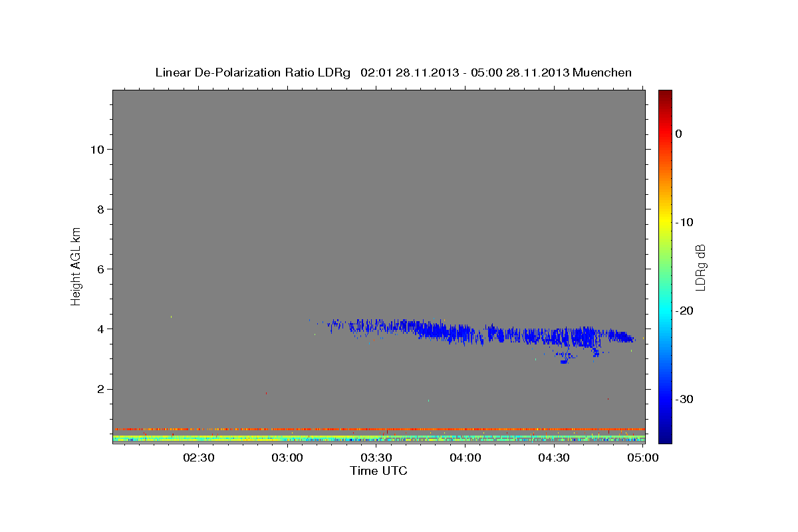The height and width of the screenshot is (532, 798).
Task: Click the colorbar tick label 0
Action: [x=679, y=134]
